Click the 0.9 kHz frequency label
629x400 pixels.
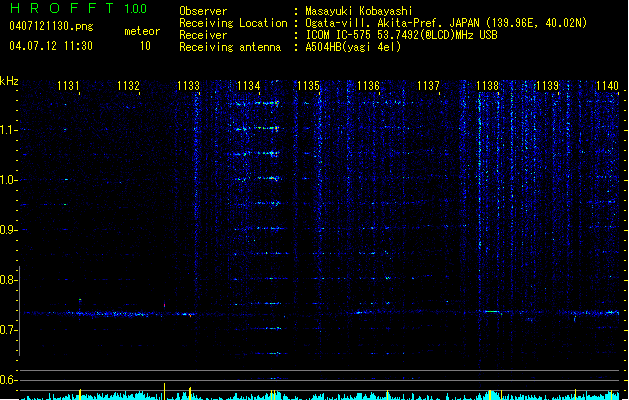8,230
